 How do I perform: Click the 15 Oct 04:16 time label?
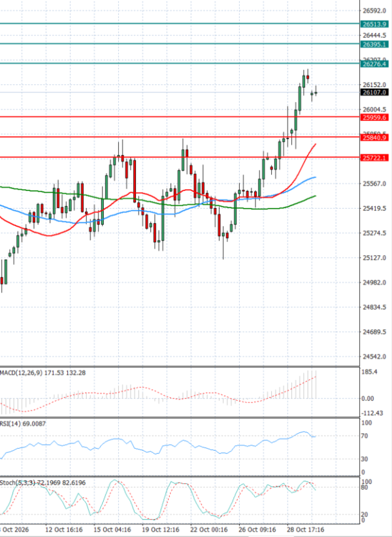tap(112, 530)
